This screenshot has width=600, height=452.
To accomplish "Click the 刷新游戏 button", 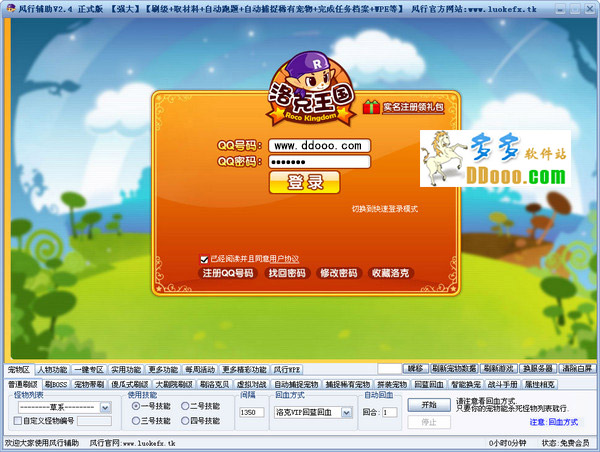I will 499,369.
